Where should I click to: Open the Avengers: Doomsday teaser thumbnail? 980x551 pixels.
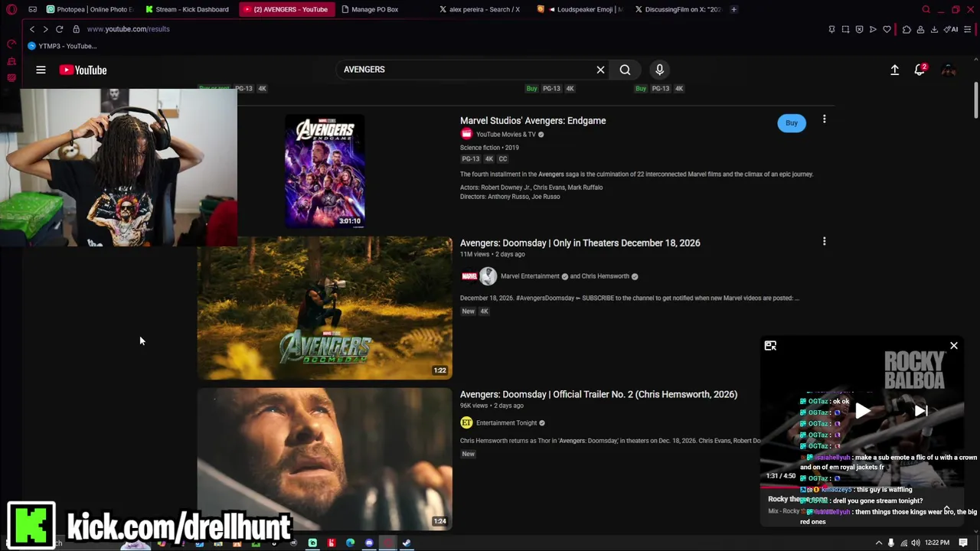click(x=325, y=308)
